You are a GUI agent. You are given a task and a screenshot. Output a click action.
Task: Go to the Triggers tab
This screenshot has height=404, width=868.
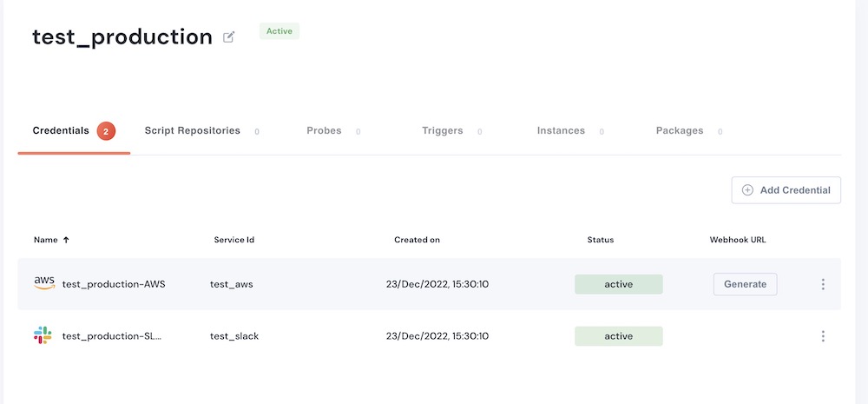[x=442, y=131]
